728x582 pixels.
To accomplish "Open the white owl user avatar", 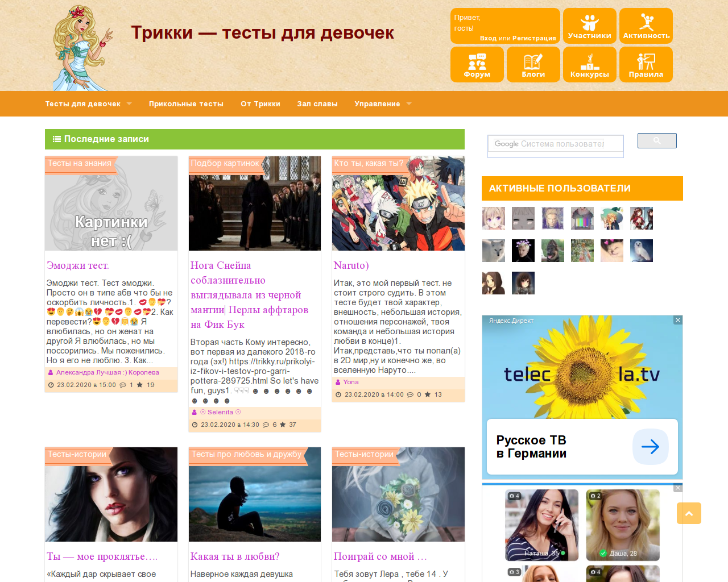I will (642, 251).
